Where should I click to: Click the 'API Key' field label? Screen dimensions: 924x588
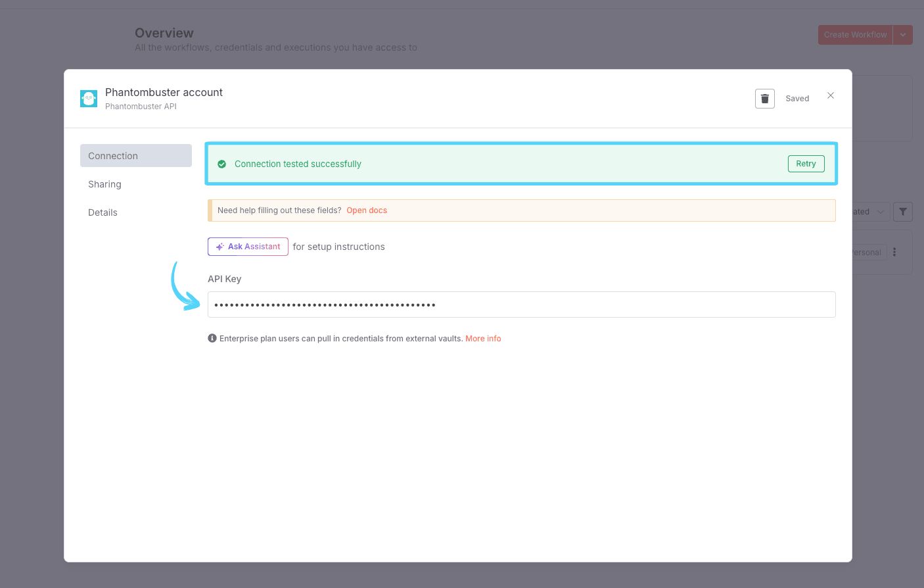pyautogui.click(x=225, y=279)
